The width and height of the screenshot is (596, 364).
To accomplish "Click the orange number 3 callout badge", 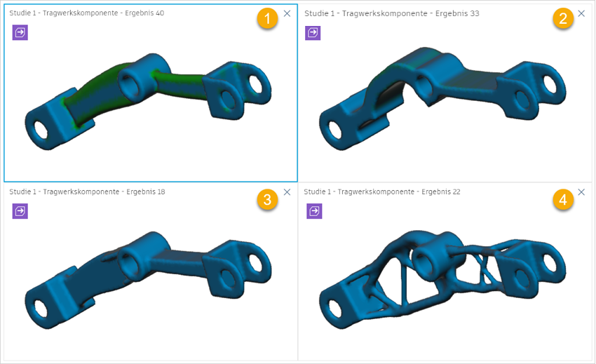I will pos(267,199).
